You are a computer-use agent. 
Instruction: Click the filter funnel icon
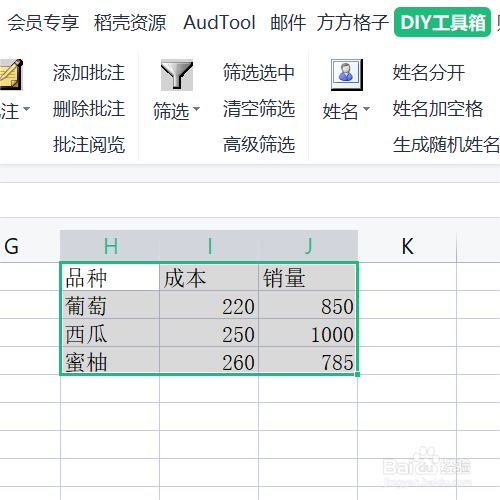(x=177, y=75)
